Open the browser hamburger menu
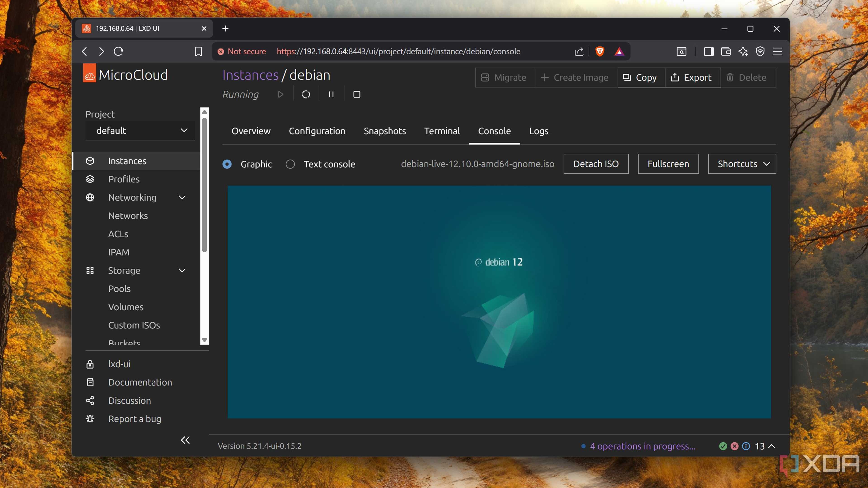 tap(777, 52)
